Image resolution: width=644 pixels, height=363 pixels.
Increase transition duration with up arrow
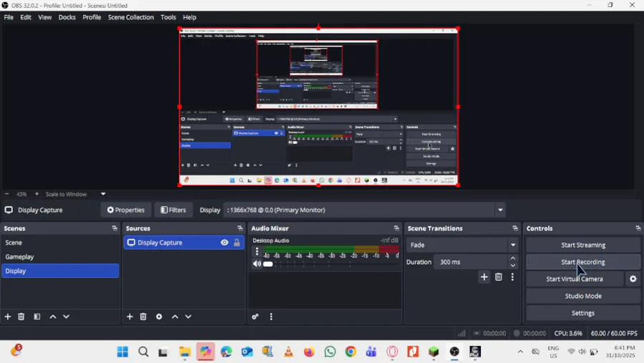pos(513,258)
